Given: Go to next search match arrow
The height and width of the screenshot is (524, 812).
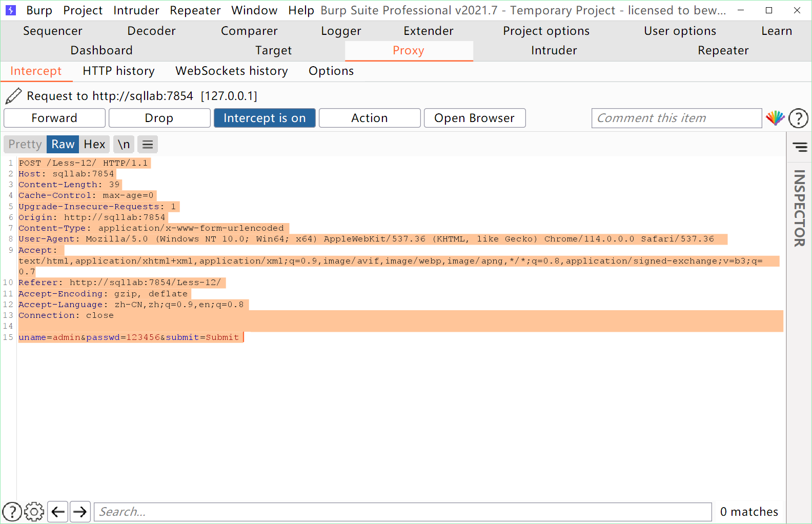Looking at the screenshot, I should tap(80, 512).
